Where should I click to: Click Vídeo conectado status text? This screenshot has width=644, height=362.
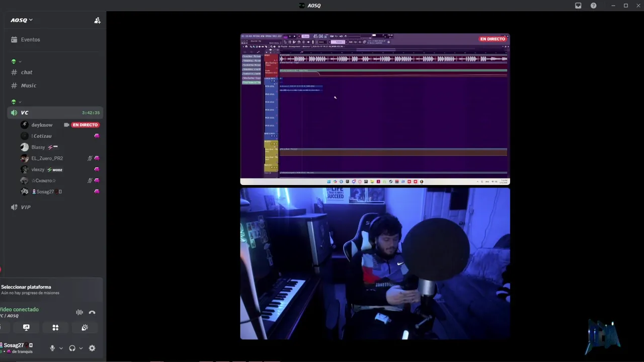coord(19,309)
